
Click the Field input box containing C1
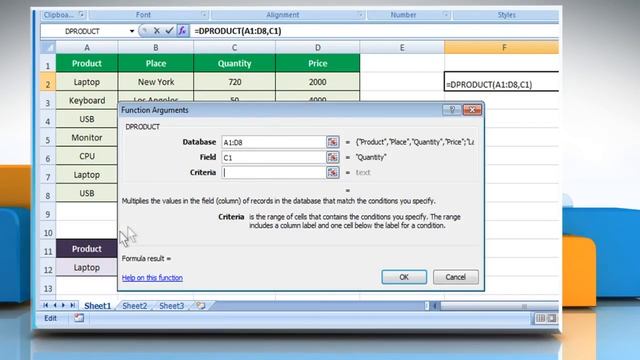coord(273,157)
